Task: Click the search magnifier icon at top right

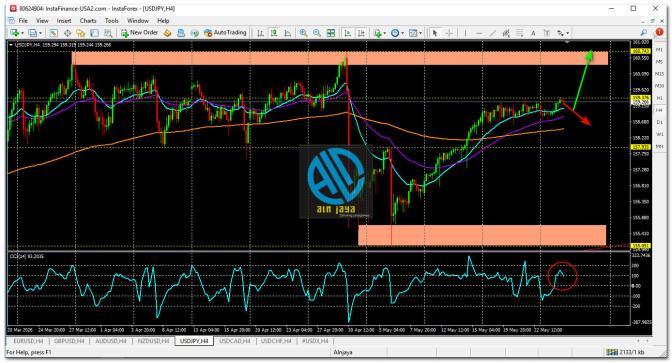Action: pos(644,33)
